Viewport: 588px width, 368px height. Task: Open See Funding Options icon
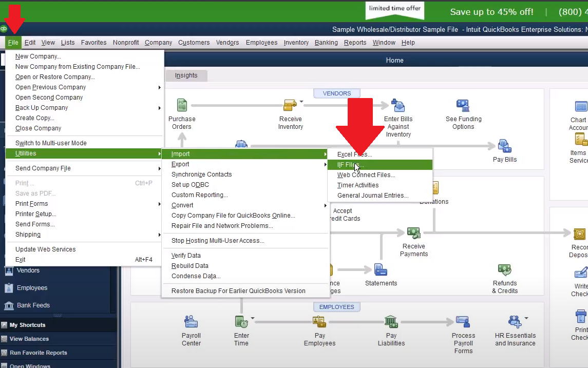tap(463, 106)
